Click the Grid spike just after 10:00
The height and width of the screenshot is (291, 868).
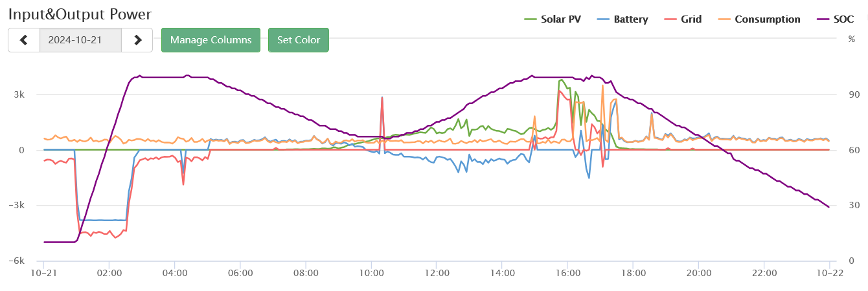pyautogui.click(x=382, y=98)
